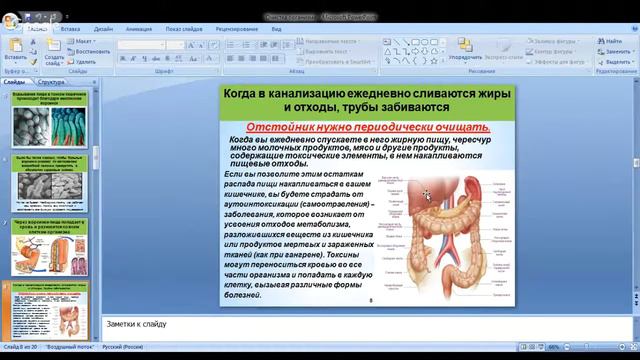Toggle italic formatting К
Viewport: 640px width, 360px height.
(x=133, y=59)
